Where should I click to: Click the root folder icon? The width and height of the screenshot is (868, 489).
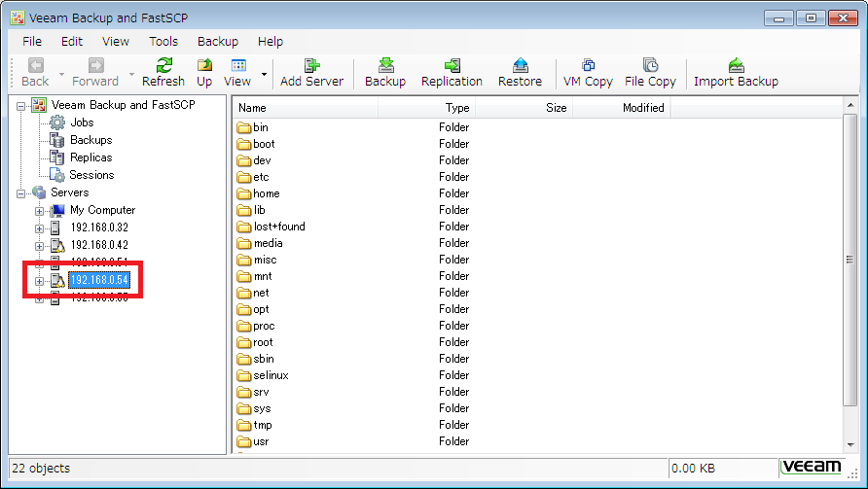click(244, 343)
